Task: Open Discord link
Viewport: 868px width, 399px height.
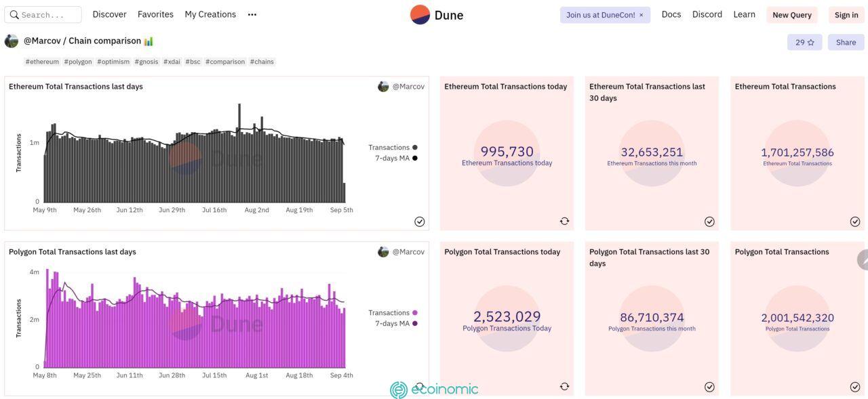Action: point(707,14)
